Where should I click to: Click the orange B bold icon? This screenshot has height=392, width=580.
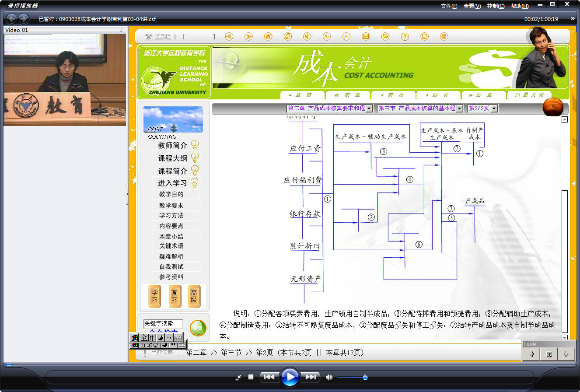(346, 37)
